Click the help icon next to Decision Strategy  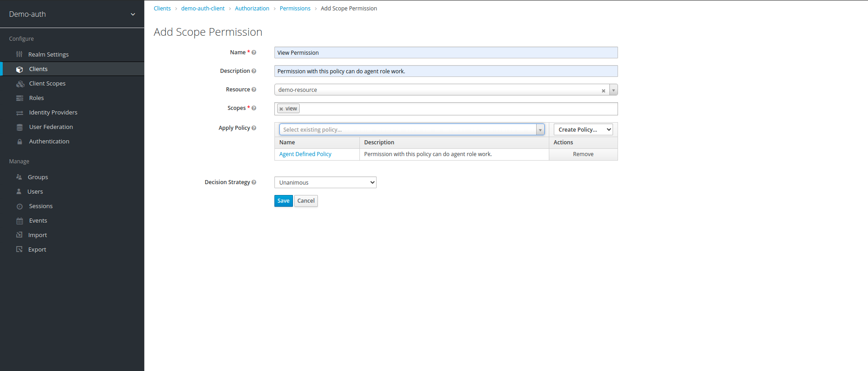pyautogui.click(x=254, y=182)
